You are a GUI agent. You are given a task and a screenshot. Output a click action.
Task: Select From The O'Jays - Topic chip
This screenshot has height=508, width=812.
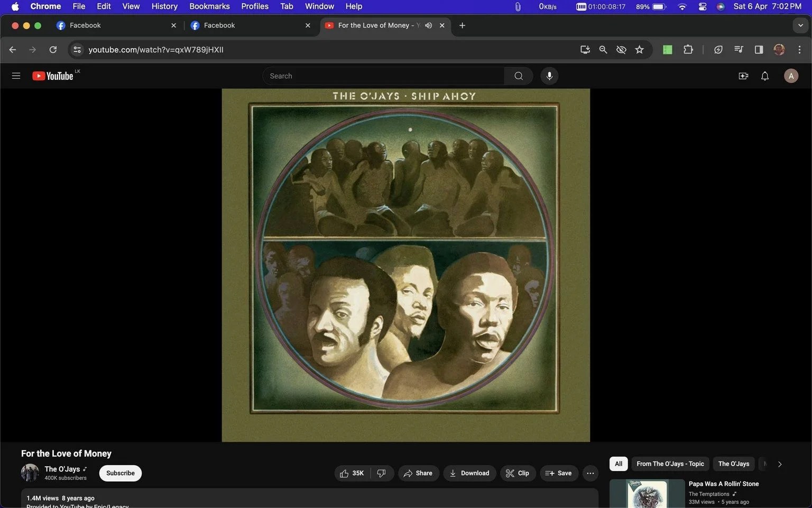[x=670, y=464]
